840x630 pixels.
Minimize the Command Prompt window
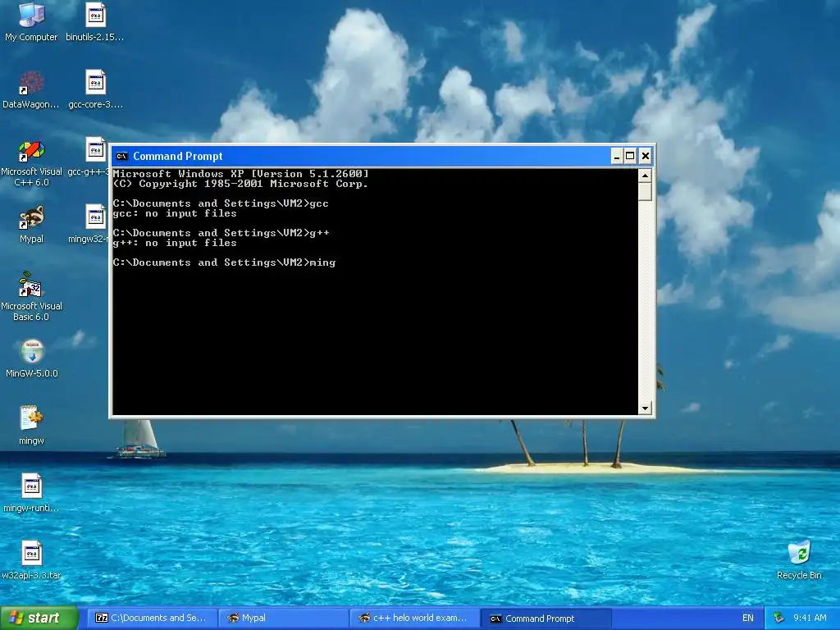click(617, 157)
